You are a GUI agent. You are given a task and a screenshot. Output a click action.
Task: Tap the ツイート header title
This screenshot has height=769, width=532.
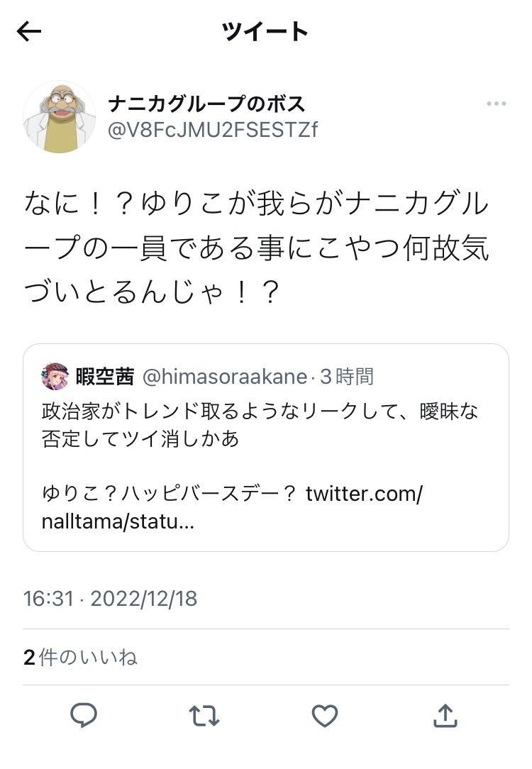coord(265,32)
